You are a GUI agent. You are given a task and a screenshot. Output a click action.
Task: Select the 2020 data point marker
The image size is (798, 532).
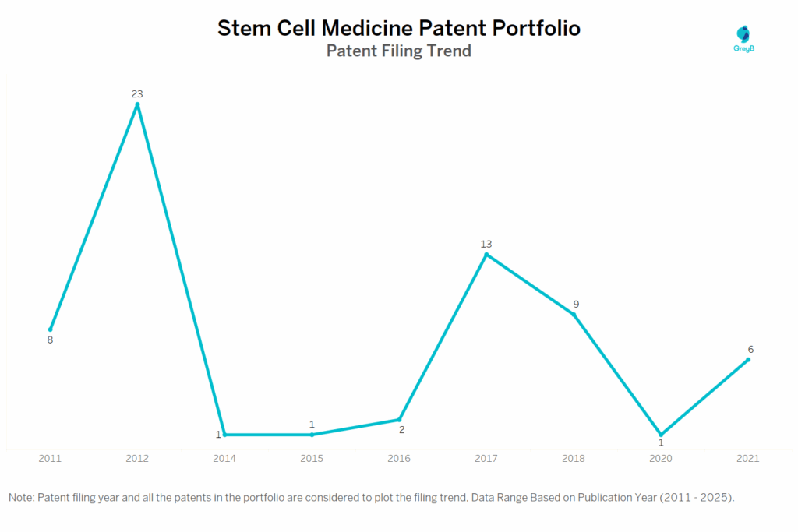tap(661, 435)
